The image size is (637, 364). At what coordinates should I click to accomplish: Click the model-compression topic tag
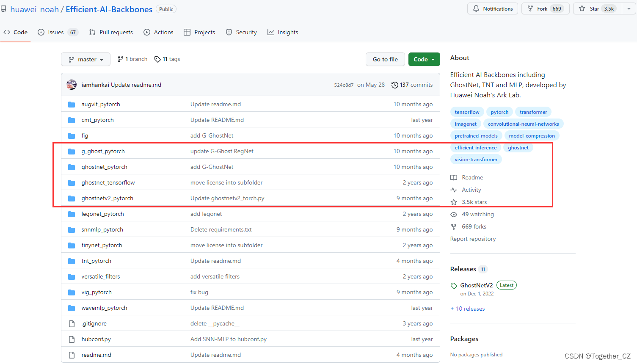(x=532, y=136)
